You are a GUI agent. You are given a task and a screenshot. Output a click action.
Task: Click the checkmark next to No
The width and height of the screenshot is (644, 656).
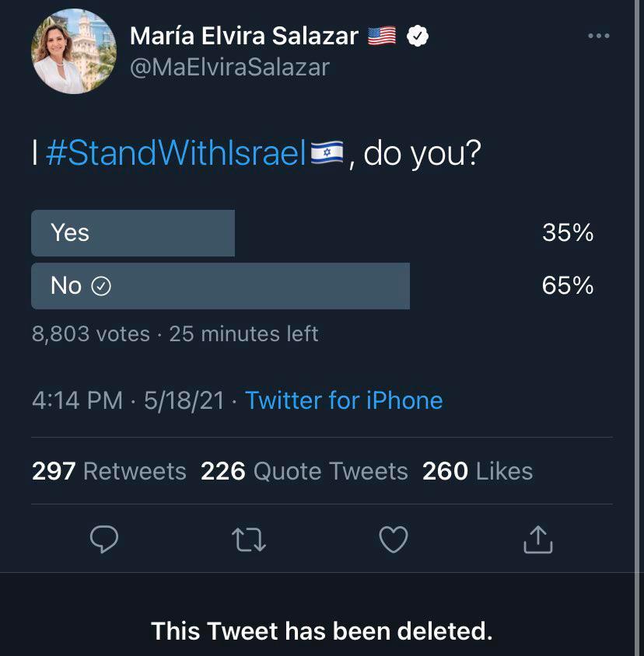(101, 287)
